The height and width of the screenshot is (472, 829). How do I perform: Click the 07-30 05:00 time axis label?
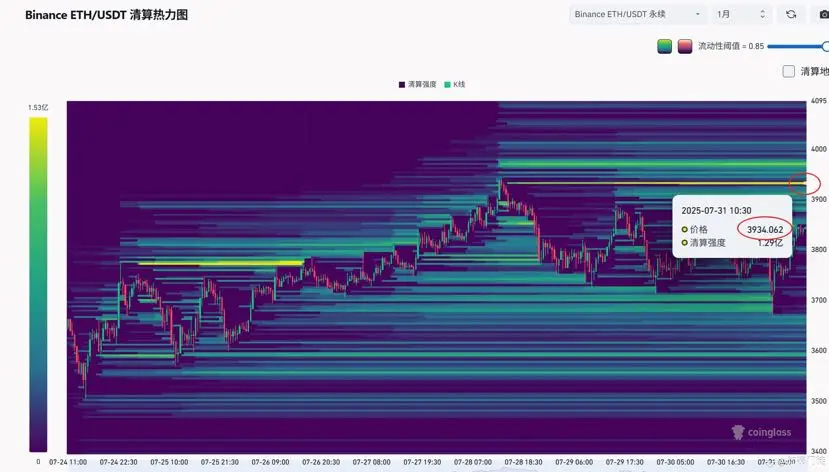tap(675, 462)
